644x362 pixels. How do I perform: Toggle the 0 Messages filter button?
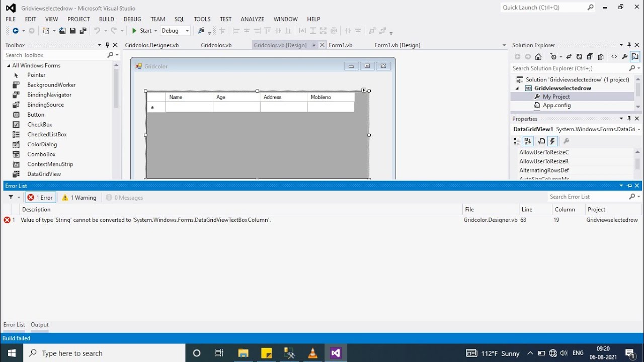125,198
